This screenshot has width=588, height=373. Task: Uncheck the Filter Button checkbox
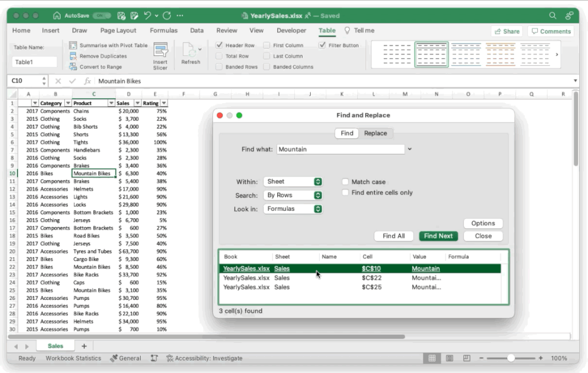[322, 45]
